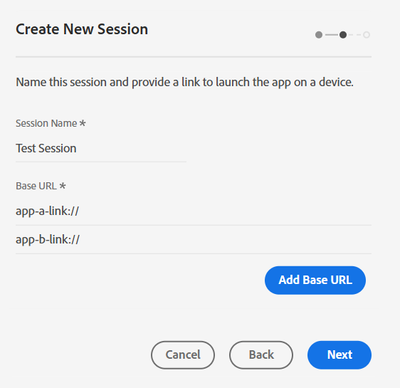400x388 pixels.
Task: Click the asterisk beside Base URL
Action: click(62, 185)
